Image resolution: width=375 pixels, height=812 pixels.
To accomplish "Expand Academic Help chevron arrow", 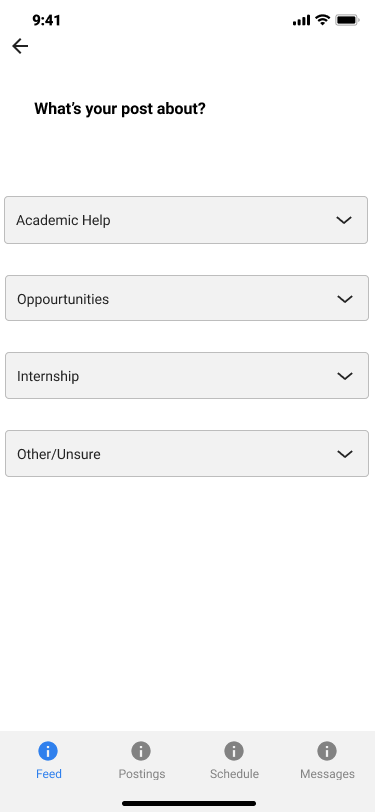I will (344, 220).
